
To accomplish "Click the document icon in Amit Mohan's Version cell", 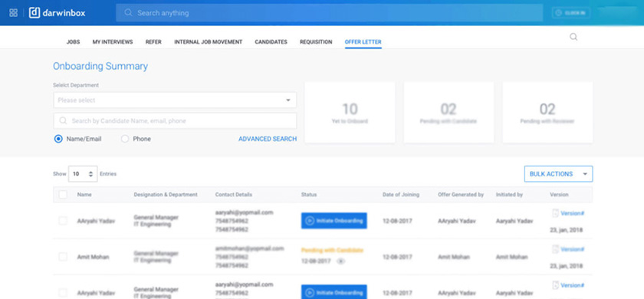I will [555, 249].
